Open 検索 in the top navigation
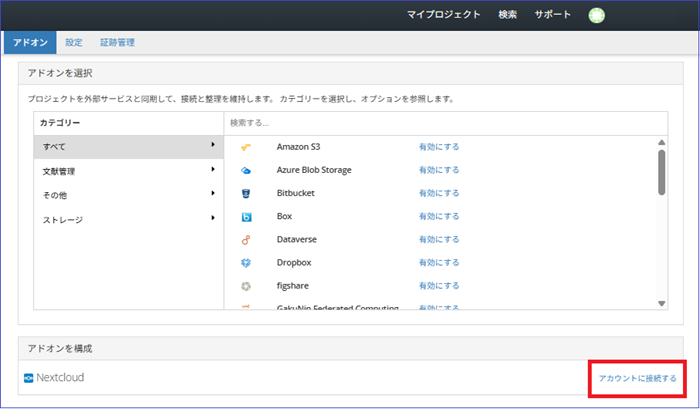The height and width of the screenshot is (409, 700). tap(508, 15)
